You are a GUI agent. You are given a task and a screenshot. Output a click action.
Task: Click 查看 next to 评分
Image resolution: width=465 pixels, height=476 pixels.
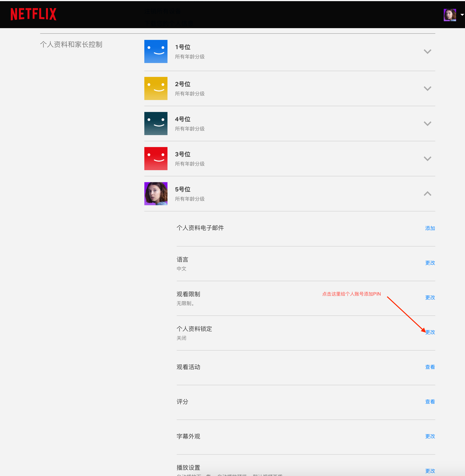click(430, 402)
